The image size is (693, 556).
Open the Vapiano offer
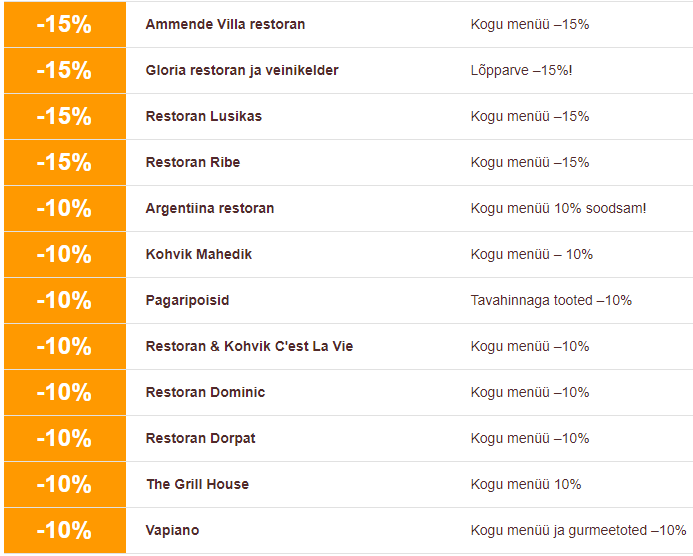tap(172, 530)
